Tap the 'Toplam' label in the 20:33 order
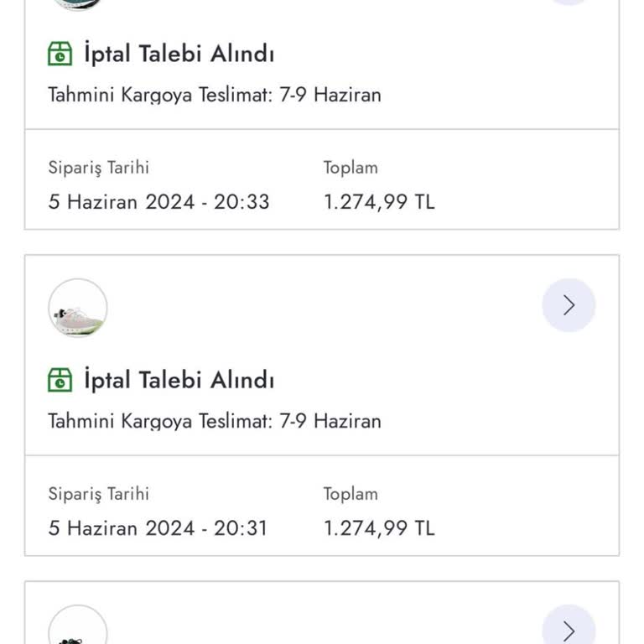Image resolution: width=644 pixels, height=644 pixels. tap(351, 168)
